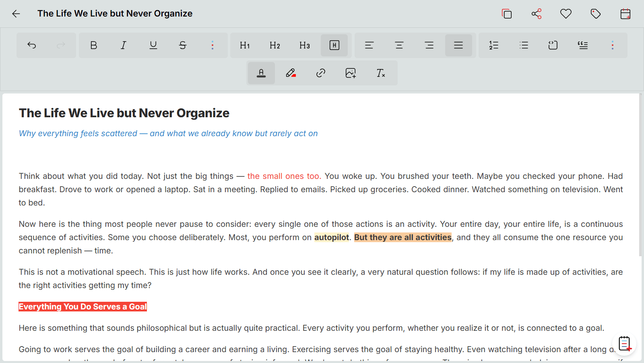
Task: Go back using the arrow
Action: (16, 13)
